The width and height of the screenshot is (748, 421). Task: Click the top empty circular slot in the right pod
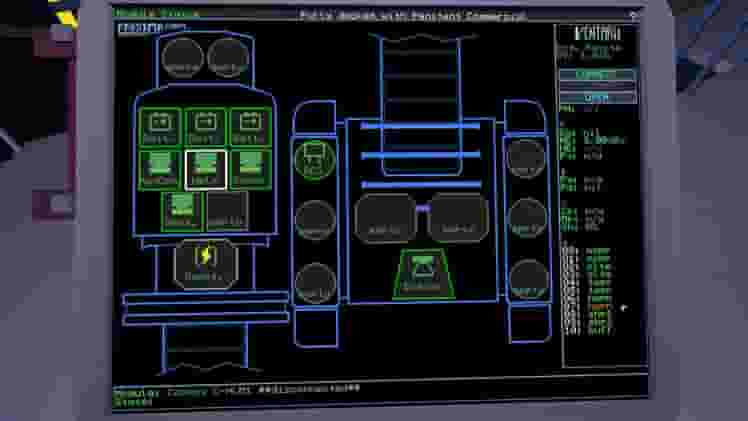point(526,158)
